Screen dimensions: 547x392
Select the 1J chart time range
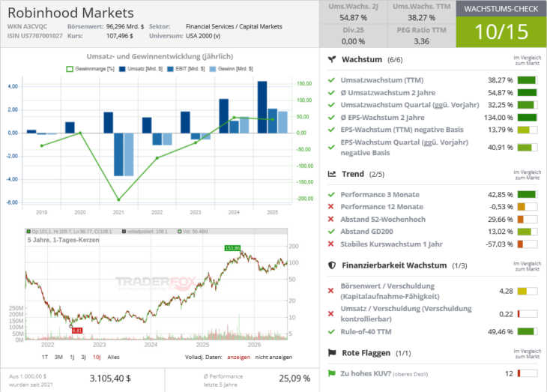72,357
